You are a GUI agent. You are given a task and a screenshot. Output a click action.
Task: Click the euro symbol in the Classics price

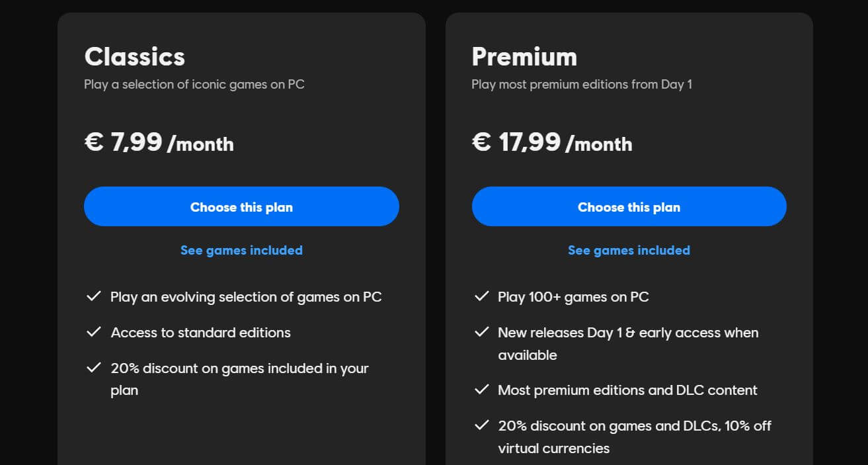[x=93, y=142]
